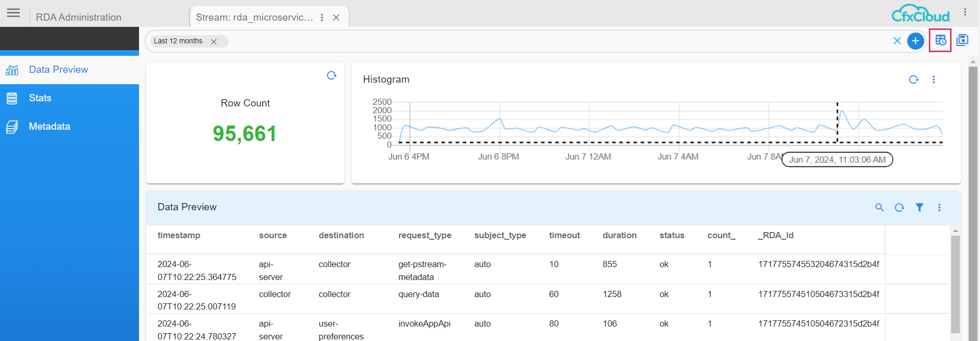Click the time range calendar icon
The width and height of the screenshot is (980, 341).
point(940,40)
